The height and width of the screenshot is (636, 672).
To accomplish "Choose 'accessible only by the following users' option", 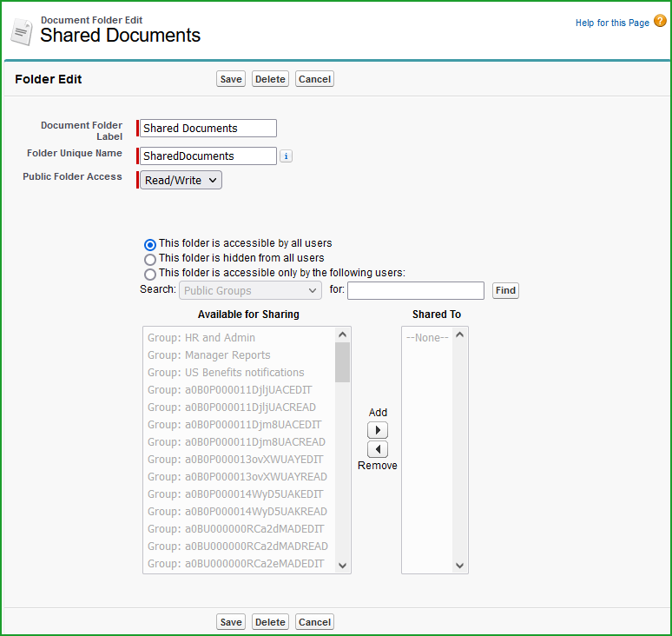I will [x=150, y=274].
